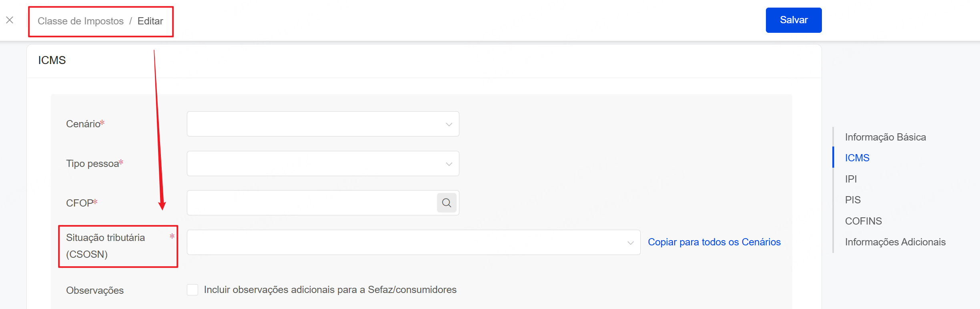Click the Tipo pessoa chevron arrow
This screenshot has height=309, width=980.
coord(449,164)
